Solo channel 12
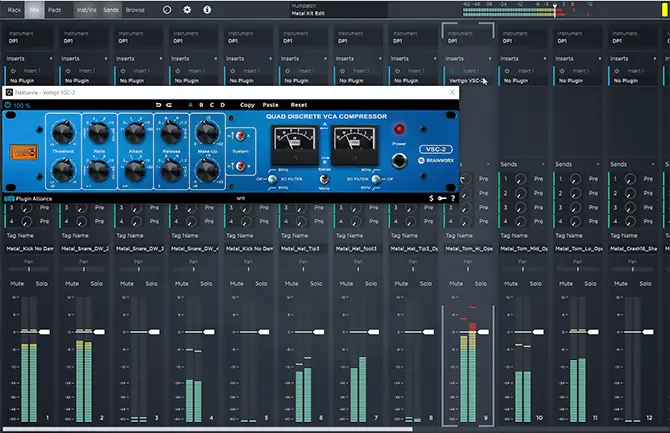This screenshot has height=433, width=670. pyautogui.click(x=645, y=283)
